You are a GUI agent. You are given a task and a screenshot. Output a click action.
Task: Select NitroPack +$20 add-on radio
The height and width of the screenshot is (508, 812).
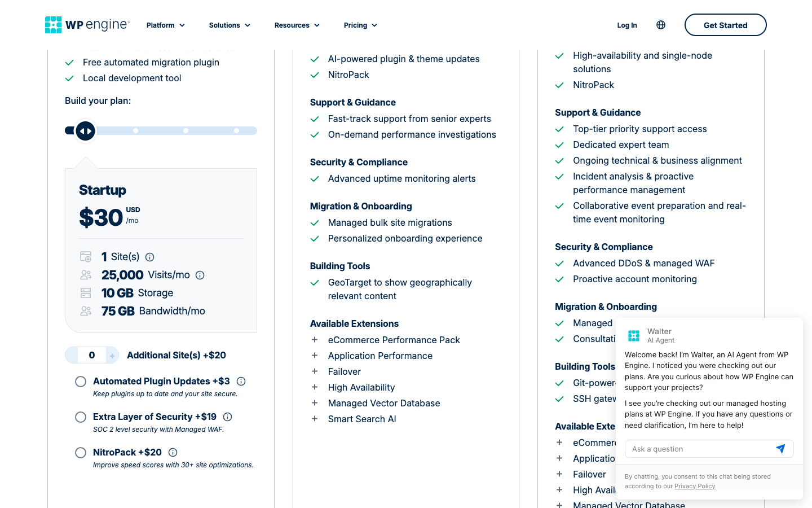coord(81,453)
